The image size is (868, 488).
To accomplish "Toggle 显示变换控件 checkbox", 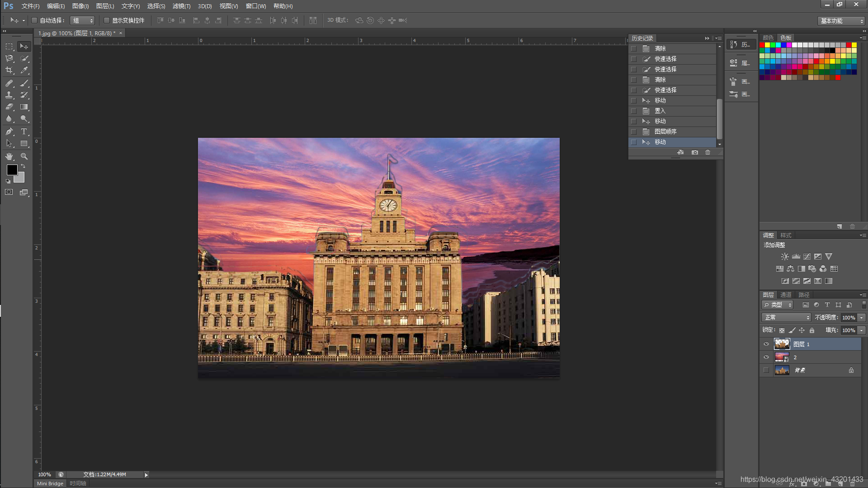I will [107, 20].
